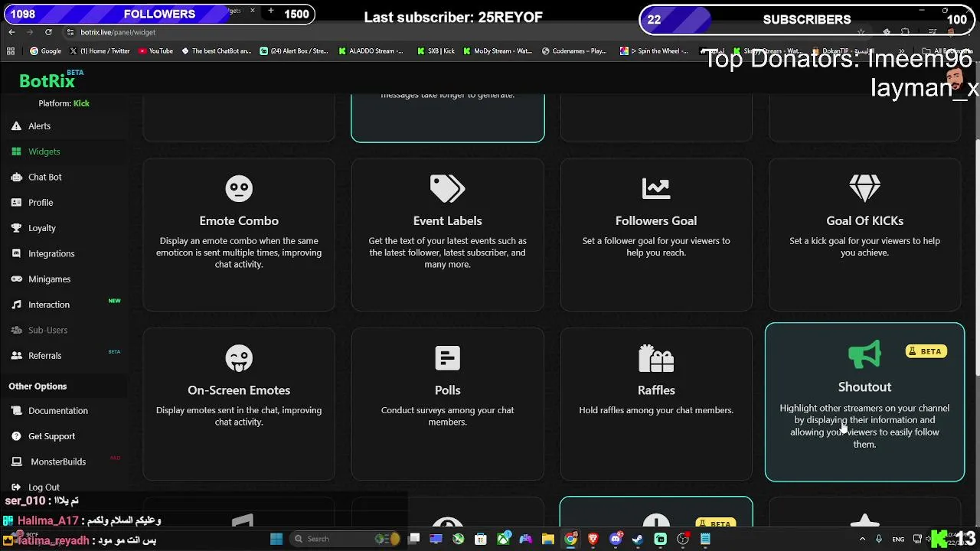980x551 pixels.
Task: Click the Goal Of KICKs diamond icon
Action: click(864, 188)
